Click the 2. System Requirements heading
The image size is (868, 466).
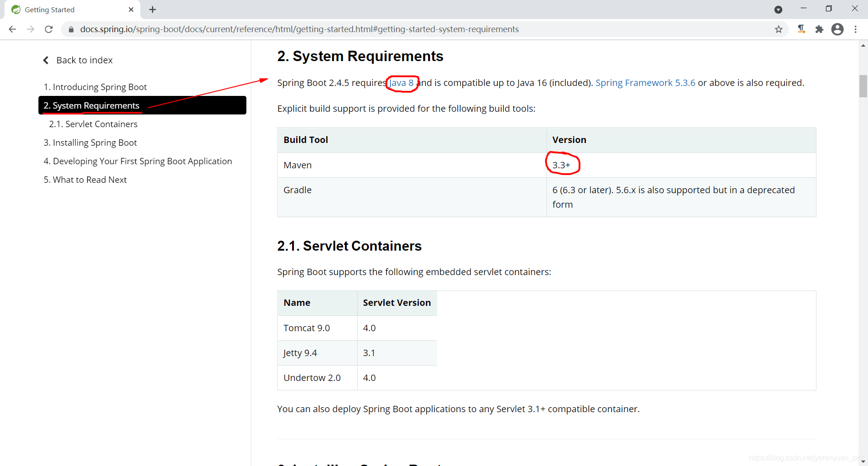click(x=360, y=56)
